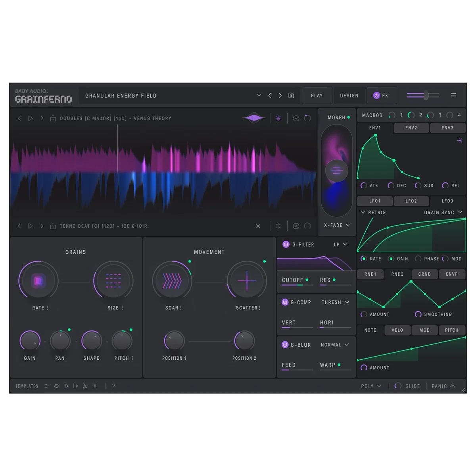Open help with the question mark icon
The image size is (476, 476).
coord(114,386)
